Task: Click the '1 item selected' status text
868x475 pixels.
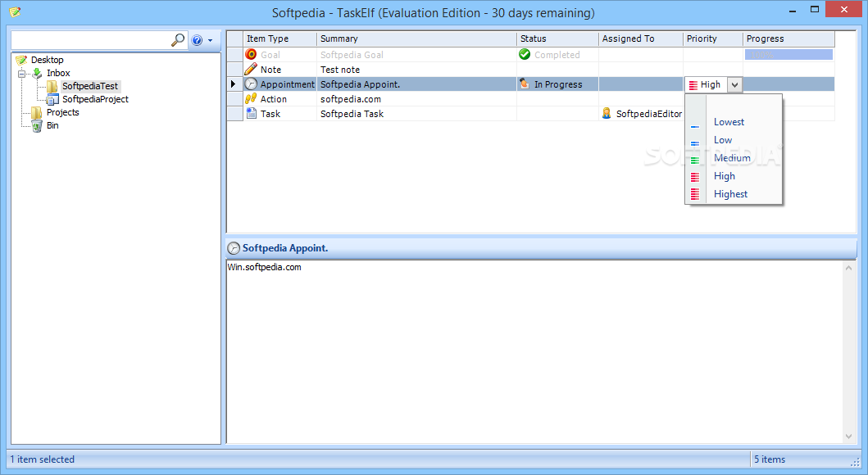Action: click(x=42, y=459)
